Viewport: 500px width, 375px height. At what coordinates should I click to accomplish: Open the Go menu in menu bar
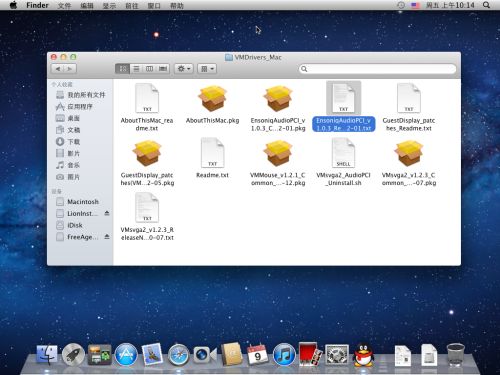[x=131, y=5]
